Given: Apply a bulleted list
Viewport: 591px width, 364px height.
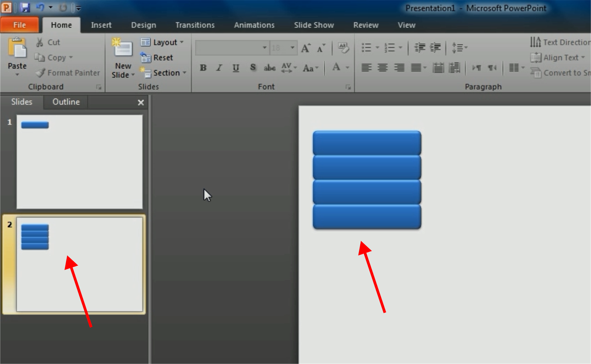Looking at the screenshot, I should 366,48.
